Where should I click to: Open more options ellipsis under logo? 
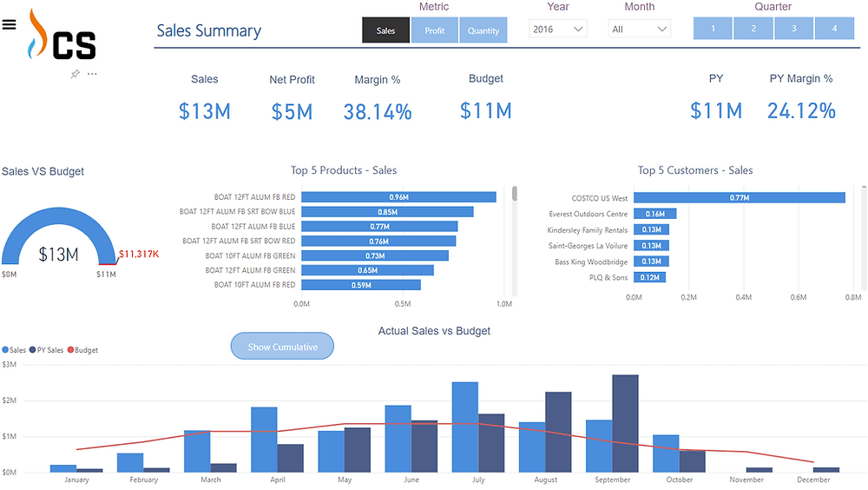(x=92, y=74)
